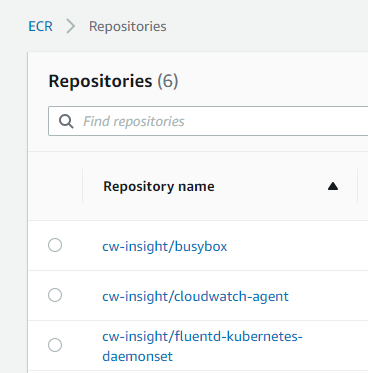Viewport: 368px width, 373px height.
Task: Focus the Find repositories search field
Action: [208, 121]
